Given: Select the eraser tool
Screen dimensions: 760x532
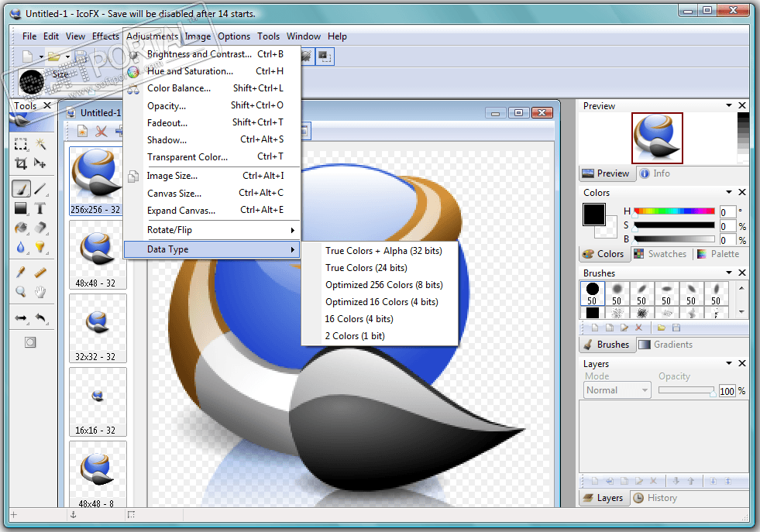Looking at the screenshot, I should [40, 228].
